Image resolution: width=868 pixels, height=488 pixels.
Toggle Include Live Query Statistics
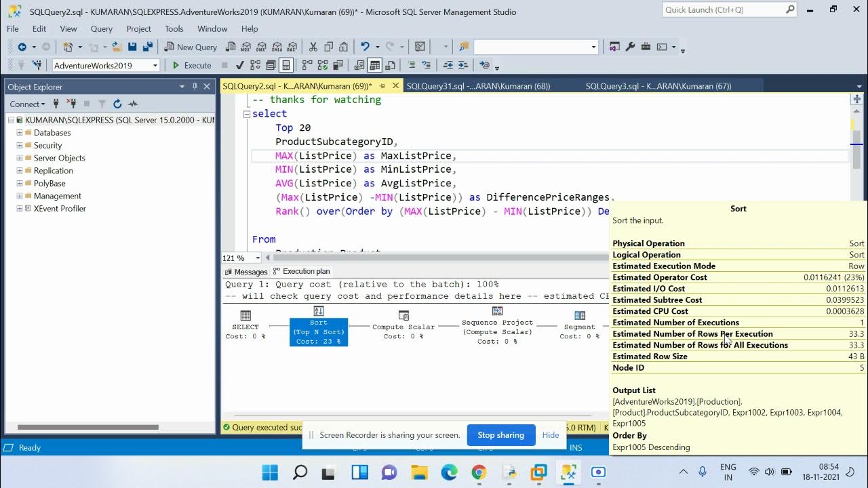point(323,65)
